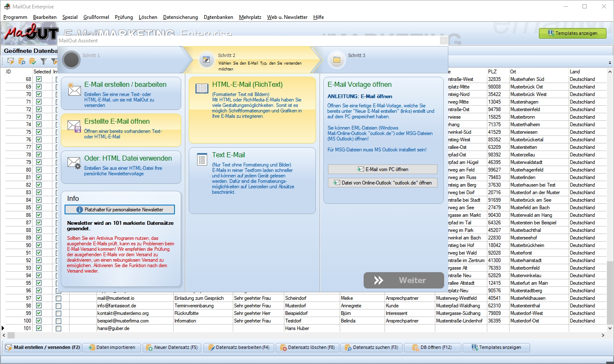This screenshot has width=614, height=364.
Task: Click the database search icon in the toolbar
Action: point(22,61)
